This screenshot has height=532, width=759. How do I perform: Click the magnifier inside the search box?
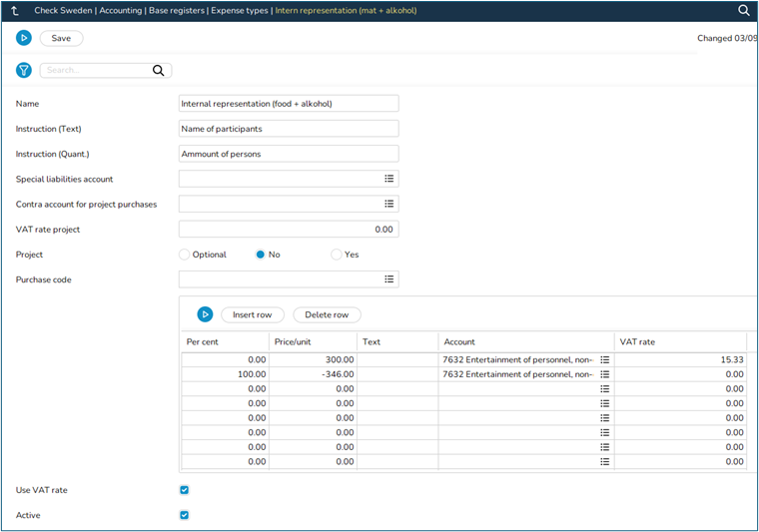158,71
